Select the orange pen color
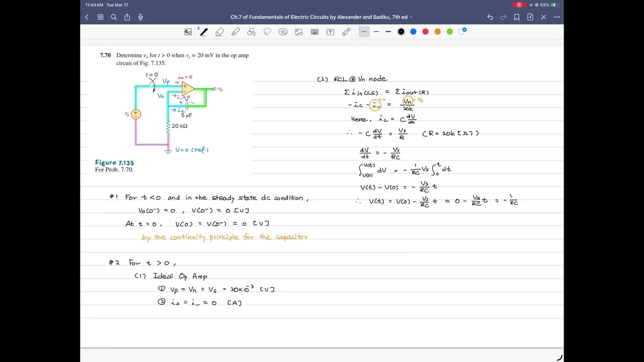 pyautogui.click(x=438, y=32)
